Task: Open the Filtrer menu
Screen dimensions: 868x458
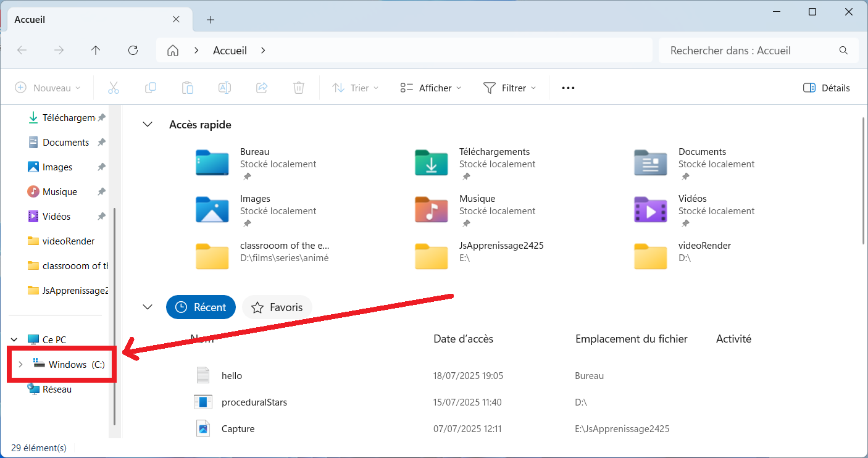Action: 509,88
